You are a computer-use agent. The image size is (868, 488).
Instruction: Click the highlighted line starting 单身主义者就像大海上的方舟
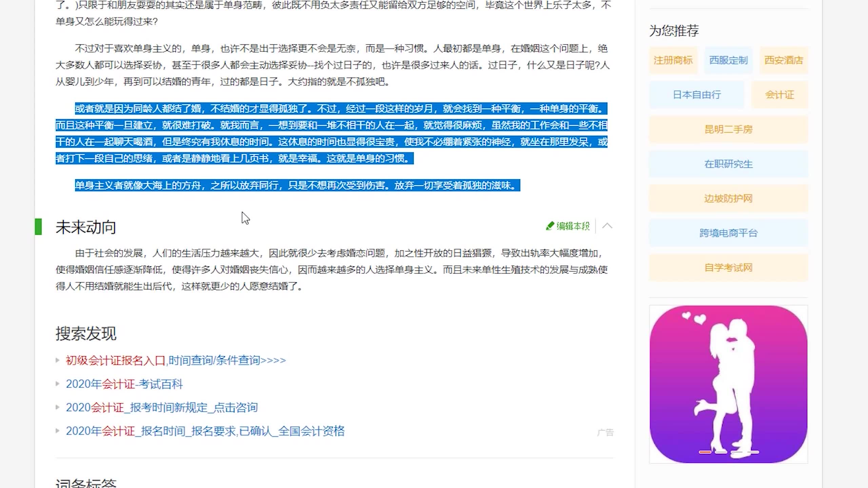click(297, 185)
